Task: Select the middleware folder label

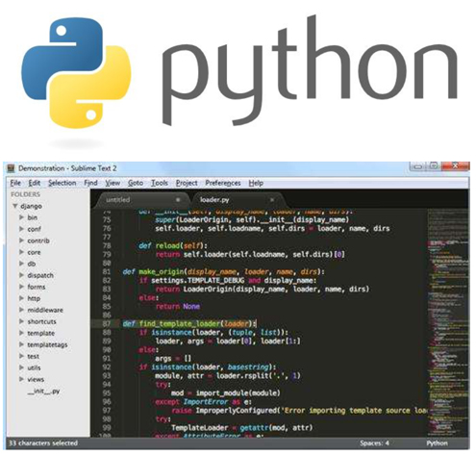Action: point(45,310)
